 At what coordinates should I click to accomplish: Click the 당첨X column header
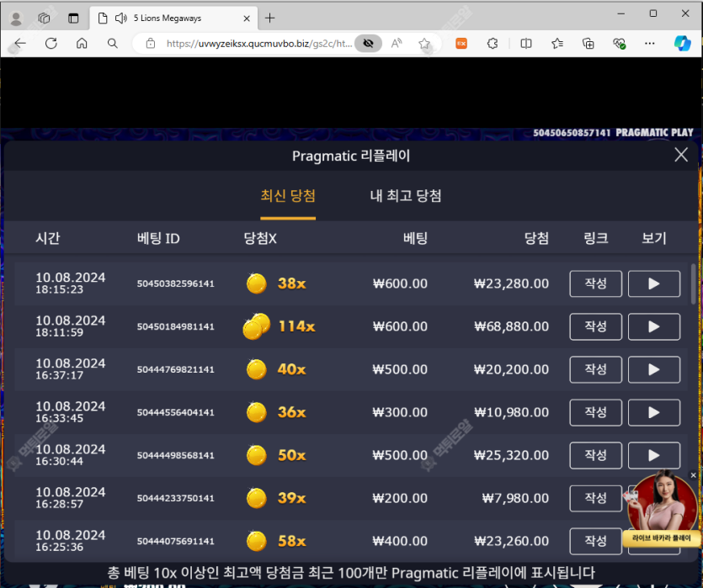tap(260, 238)
